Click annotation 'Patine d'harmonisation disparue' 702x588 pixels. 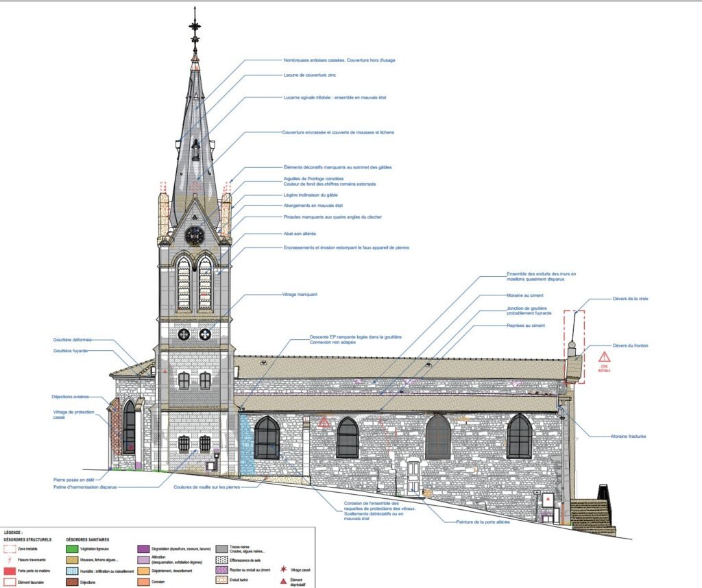85,487
